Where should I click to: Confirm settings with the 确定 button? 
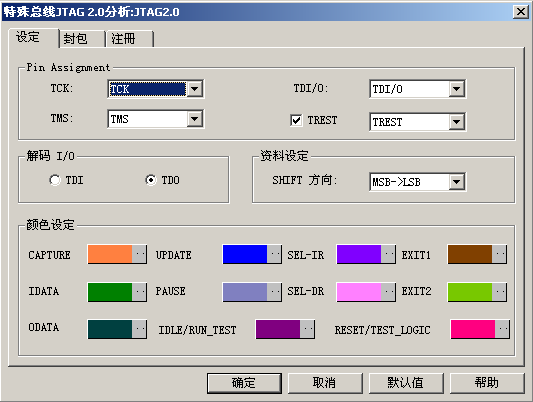(x=244, y=383)
